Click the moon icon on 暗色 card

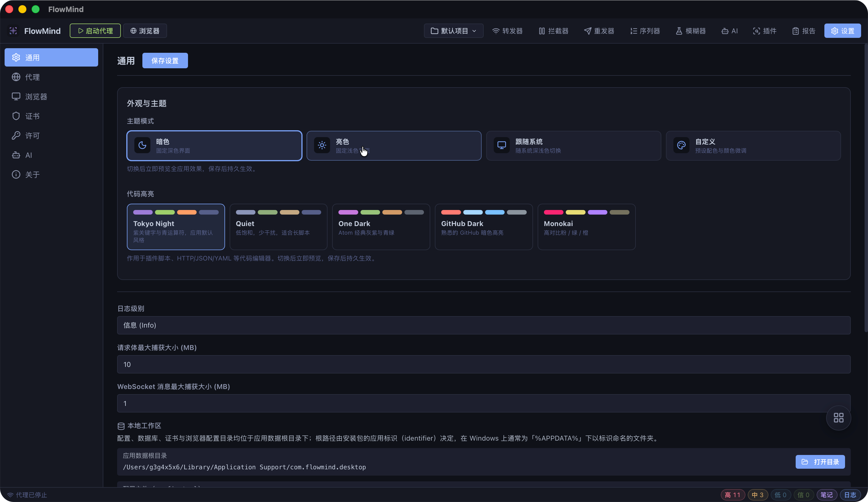142,145
